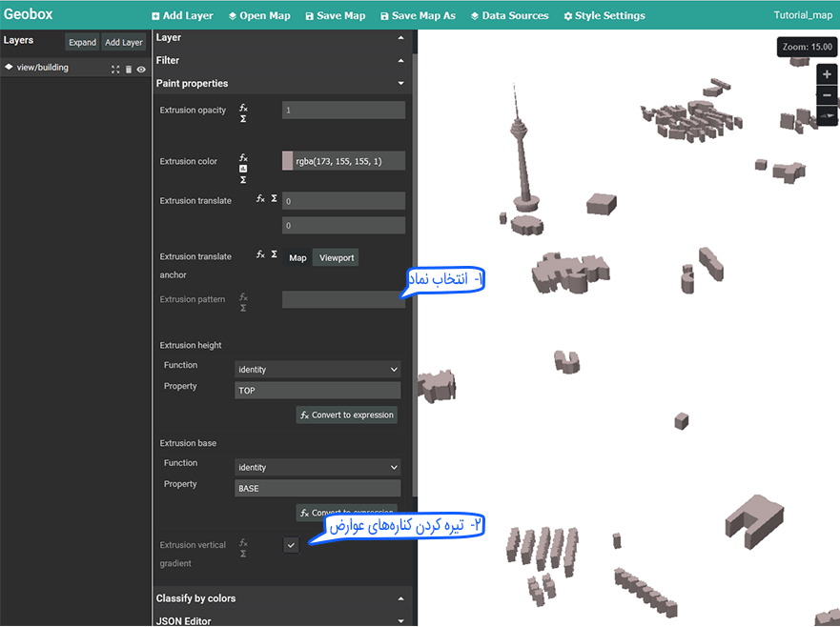The height and width of the screenshot is (627, 840).
Task: Delete the view/building layer
Action: tap(129, 70)
